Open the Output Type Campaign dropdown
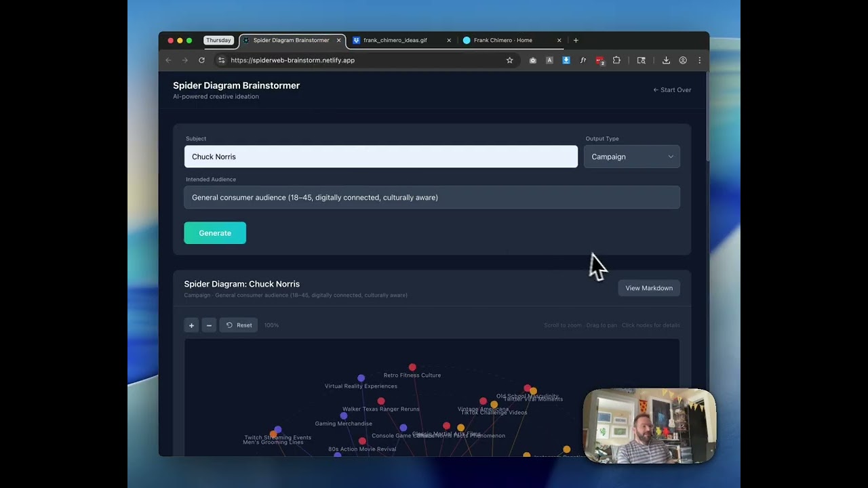The width and height of the screenshot is (868, 488). [632, 157]
